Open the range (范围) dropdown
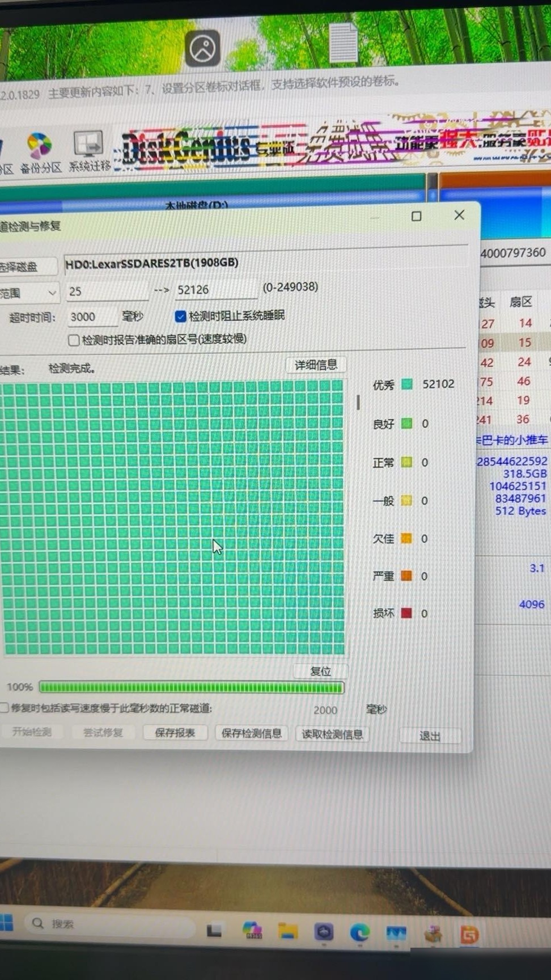The width and height of the screenshot is (551, 980). pos(29,293)
